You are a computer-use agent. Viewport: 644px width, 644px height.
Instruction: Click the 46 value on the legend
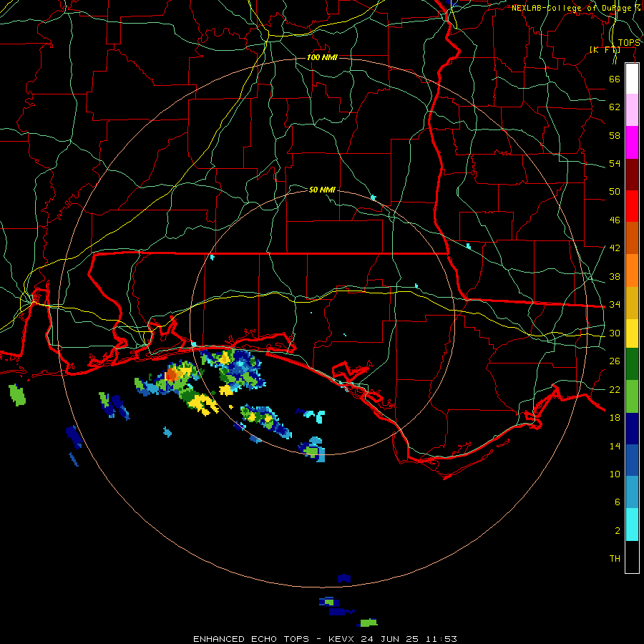point(615,220)
